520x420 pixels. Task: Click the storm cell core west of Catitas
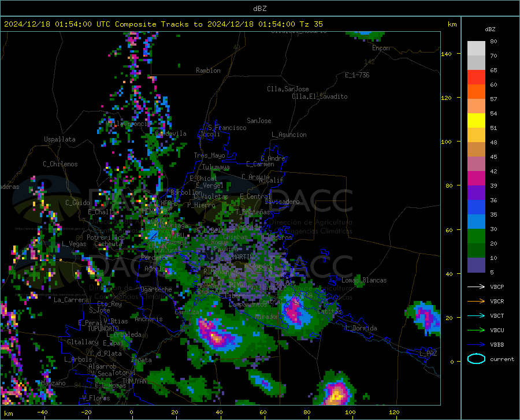coord(295,311)
